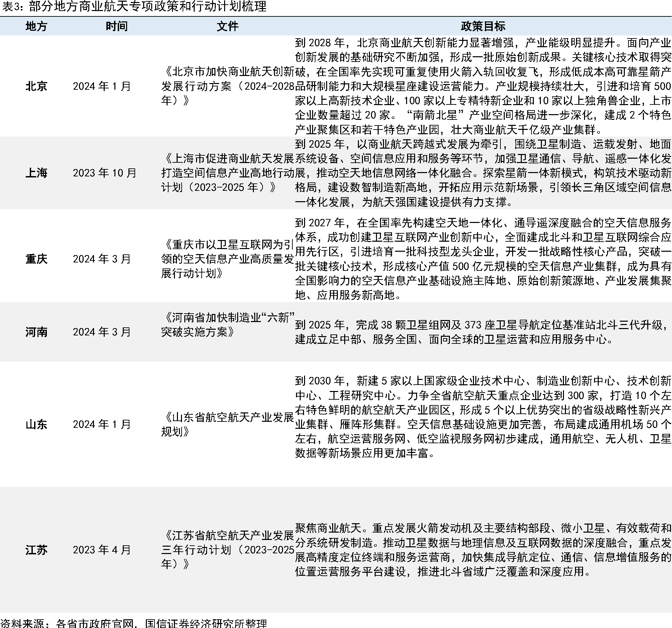This screenshot has width=672, height=628.
Task: Click Chongqing's '2024 年 3 月' date cell
Action: click(102, 259)
